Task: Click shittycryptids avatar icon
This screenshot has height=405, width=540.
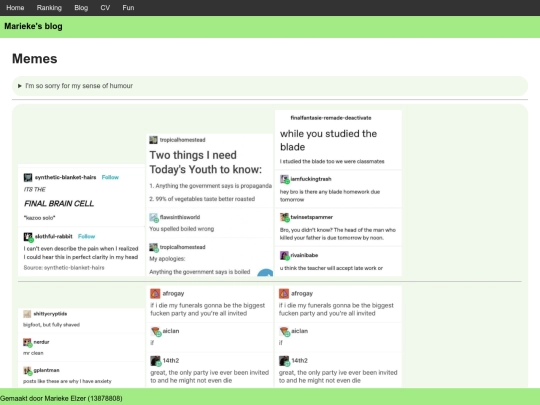Action: pos(27,314)
